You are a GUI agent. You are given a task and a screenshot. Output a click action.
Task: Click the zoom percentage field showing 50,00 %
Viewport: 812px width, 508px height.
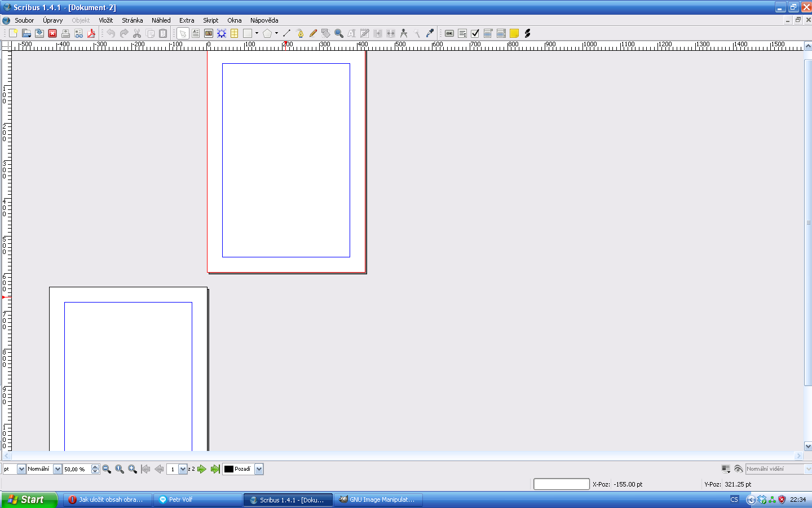click(77, 469)
